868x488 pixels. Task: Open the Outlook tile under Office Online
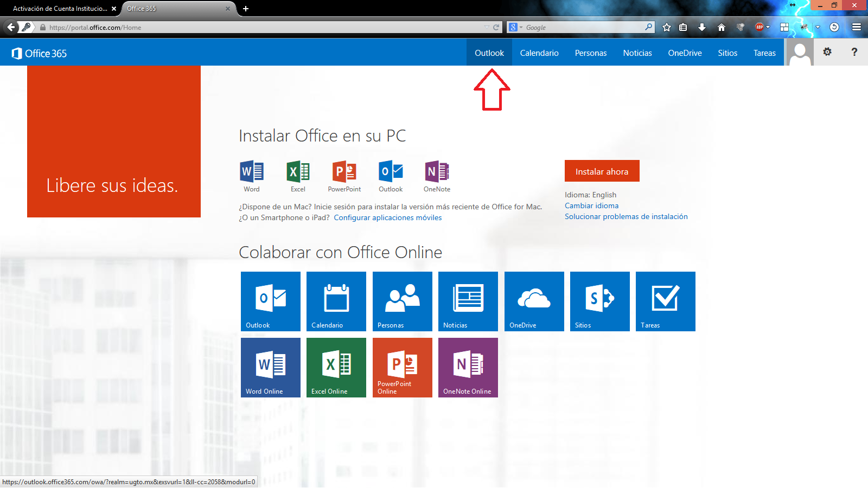coord(270,301)
